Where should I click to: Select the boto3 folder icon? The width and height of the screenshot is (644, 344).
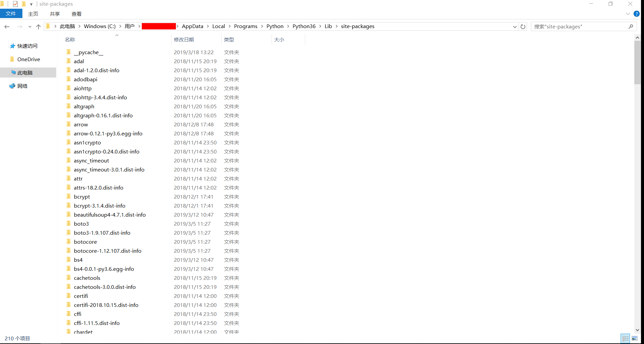click(69, 224)
